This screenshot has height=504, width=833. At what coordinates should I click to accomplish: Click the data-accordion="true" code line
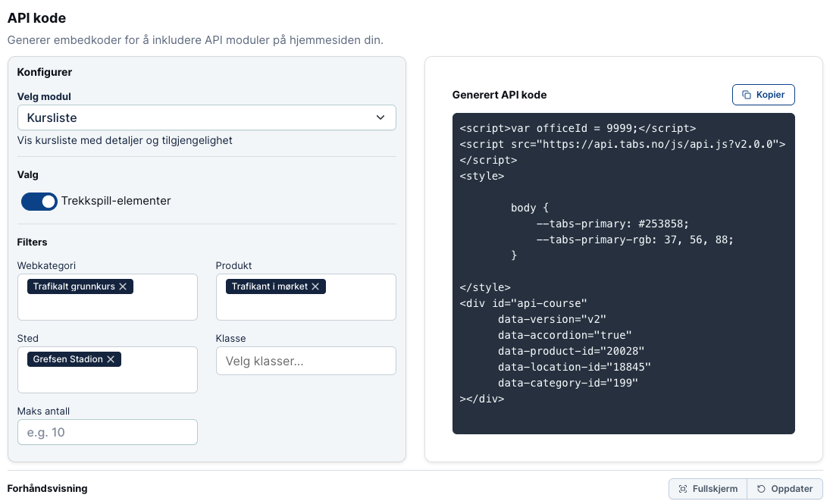565,335
